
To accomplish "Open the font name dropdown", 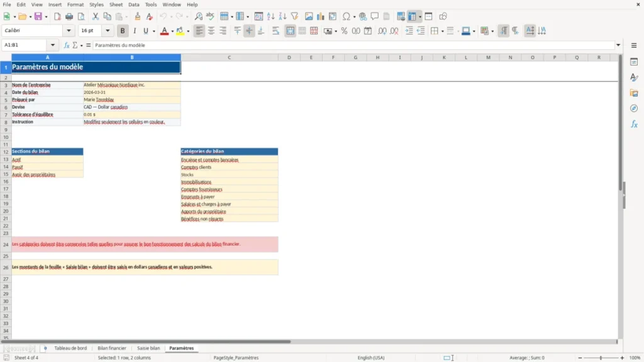I will [69, 30].
